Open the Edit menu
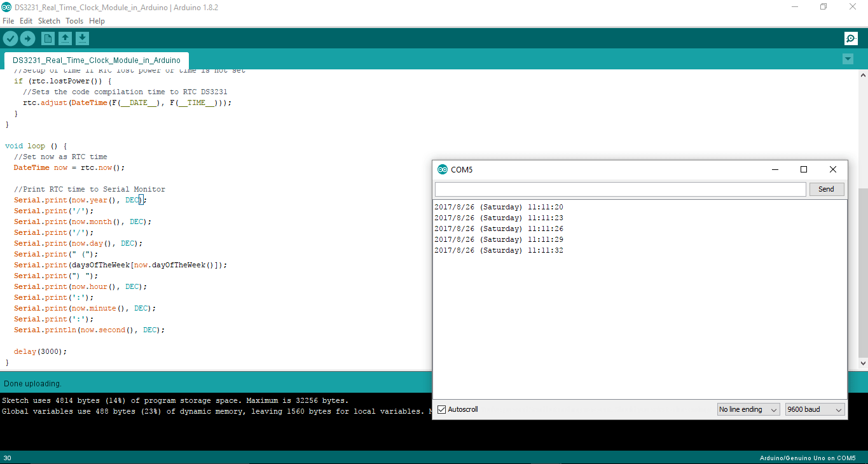Image resolution: width=868 pixels, height=464 pixels. pyautogui.click(x=26, y=20)
